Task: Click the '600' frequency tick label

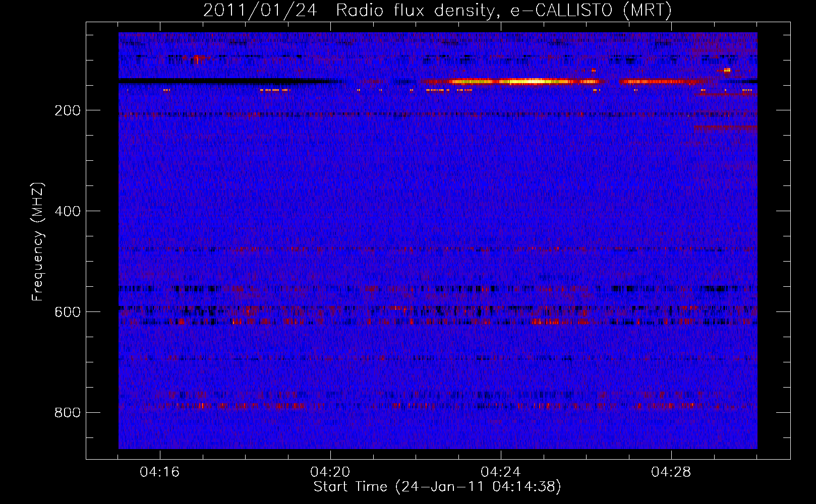Action: coord(68,312)
